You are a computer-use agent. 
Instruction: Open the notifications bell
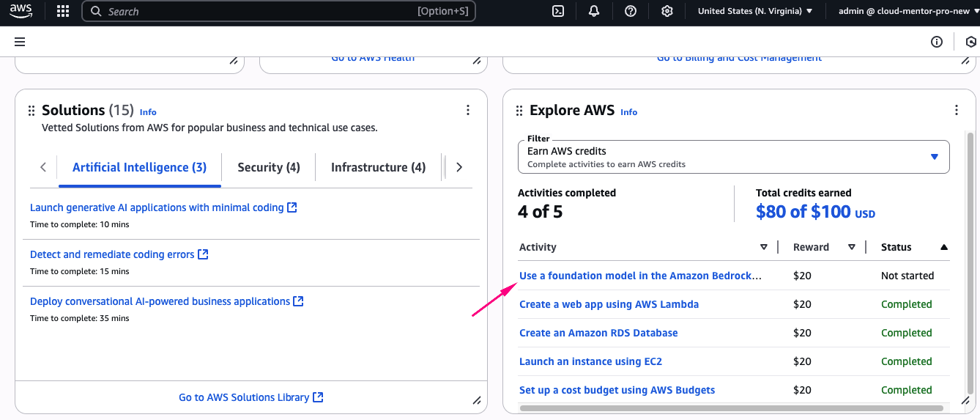[594, 11]
